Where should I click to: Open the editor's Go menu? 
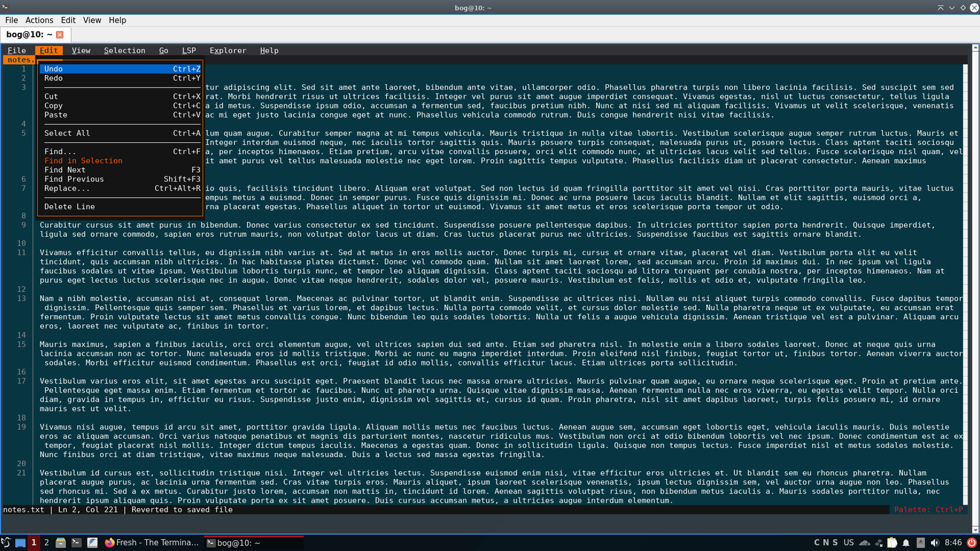point(163,50)
